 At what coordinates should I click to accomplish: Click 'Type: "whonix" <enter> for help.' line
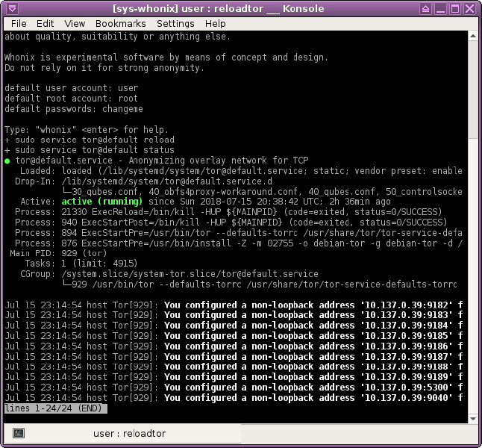click(87, 129)
